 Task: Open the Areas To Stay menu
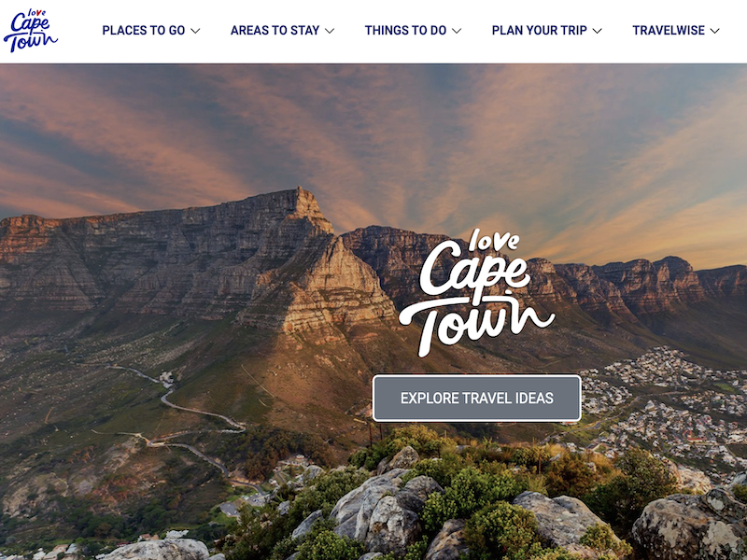coord(275,31)
